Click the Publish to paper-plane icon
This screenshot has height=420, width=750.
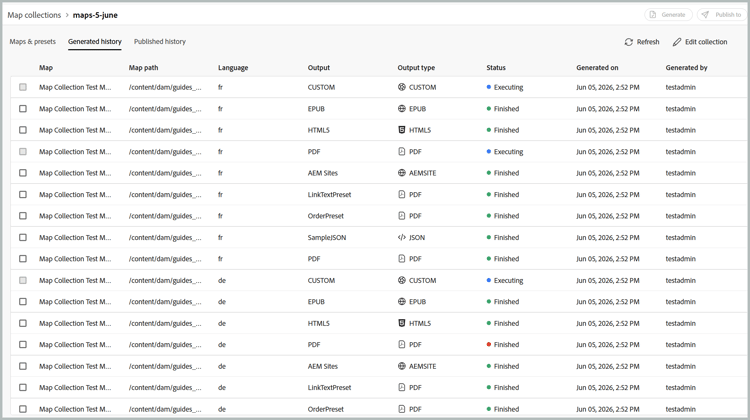click(x=706, y=15)
